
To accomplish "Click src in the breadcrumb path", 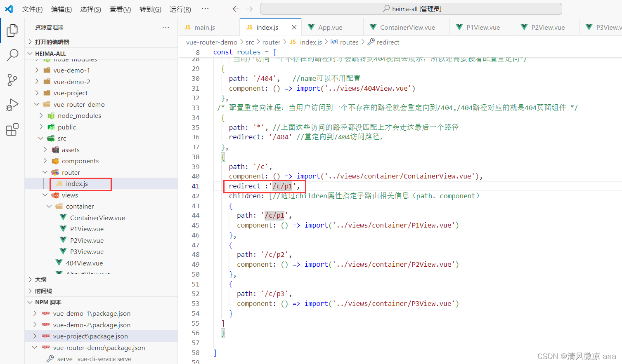I will 250,42.
